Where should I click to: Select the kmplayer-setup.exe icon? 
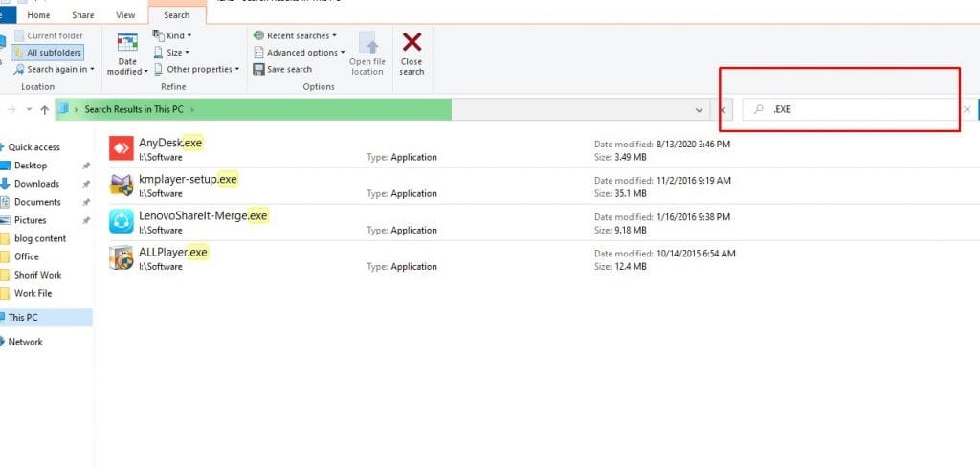click(122, 185)
